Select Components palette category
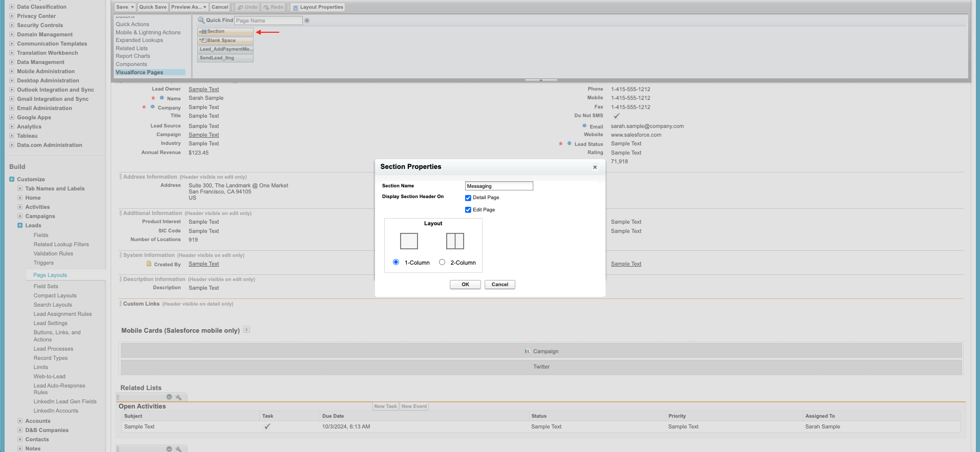This screenshot has height=452, width=980. click(131, 64)
